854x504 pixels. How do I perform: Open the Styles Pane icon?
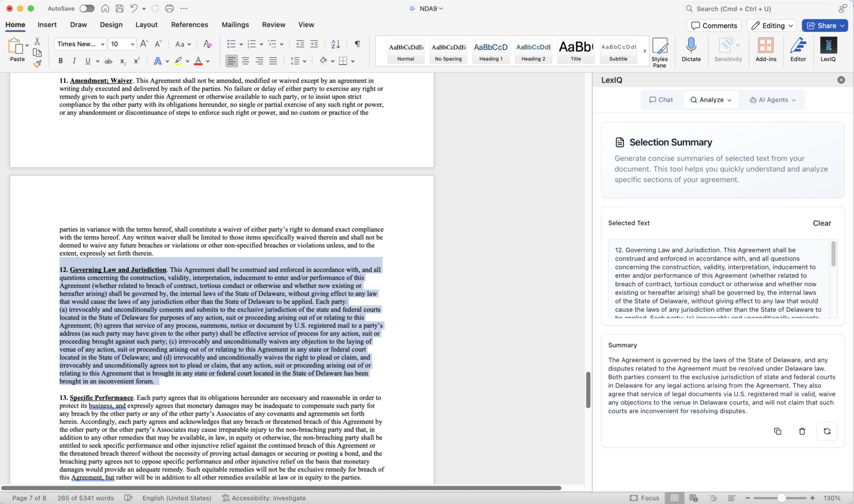pyautogui.click(x=660, y=51)
